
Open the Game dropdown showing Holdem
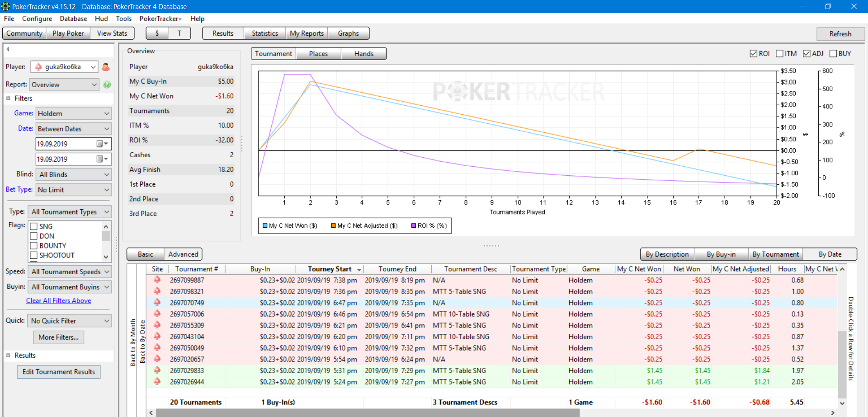tap(73, 113)
